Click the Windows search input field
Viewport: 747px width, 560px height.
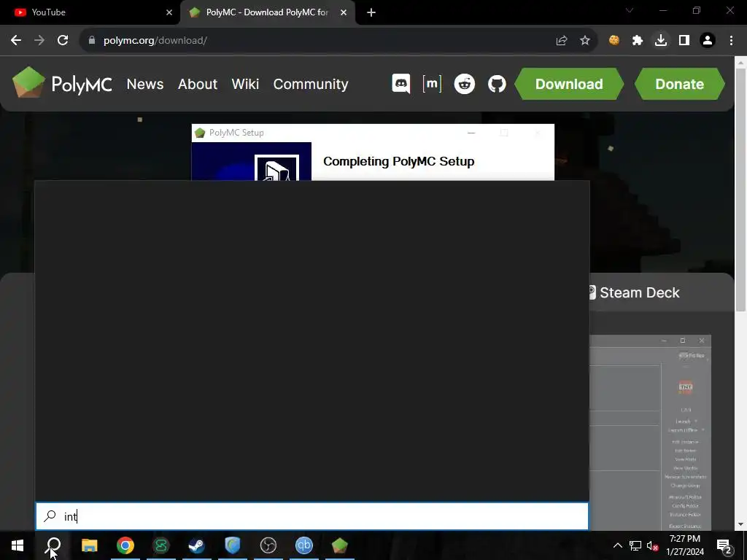click(312, 516)
